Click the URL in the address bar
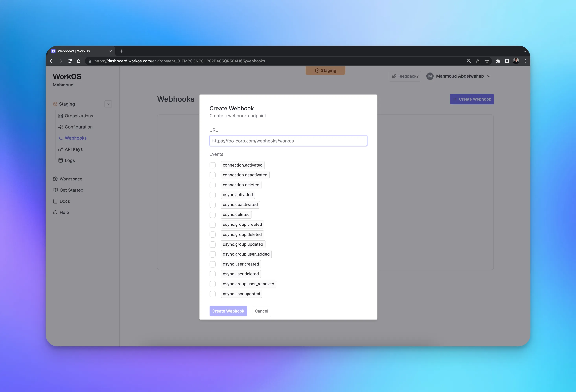This screenshot has height=392, width=576. (x=179, y=61)
